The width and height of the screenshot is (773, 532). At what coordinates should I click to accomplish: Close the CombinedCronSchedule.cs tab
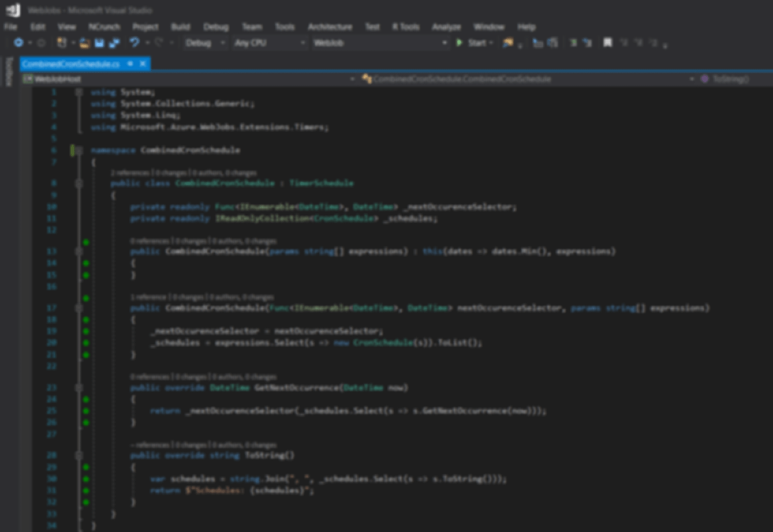click(142, 64)
